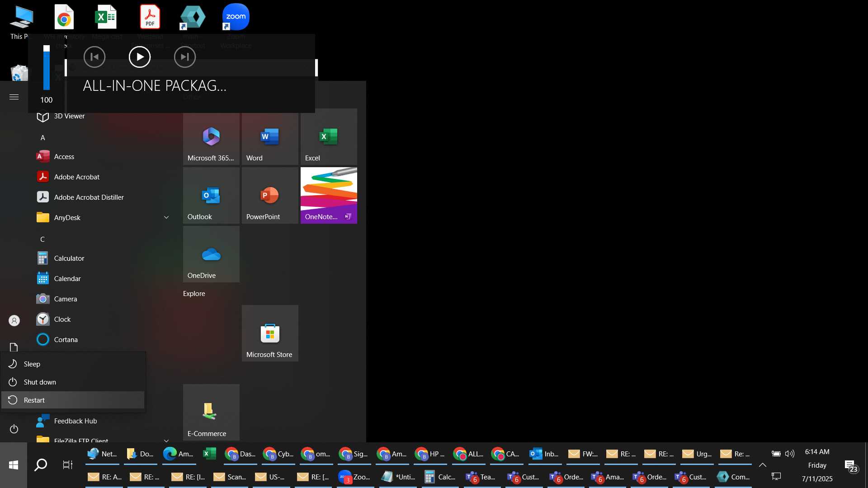This screenshot has height=488, width=868.
Task: Open the 'Urg...' mail taskbar button
Action: [697, 454]
